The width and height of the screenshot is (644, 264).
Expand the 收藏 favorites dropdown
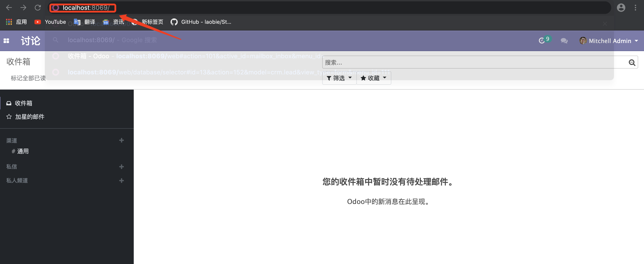(374, 78)
